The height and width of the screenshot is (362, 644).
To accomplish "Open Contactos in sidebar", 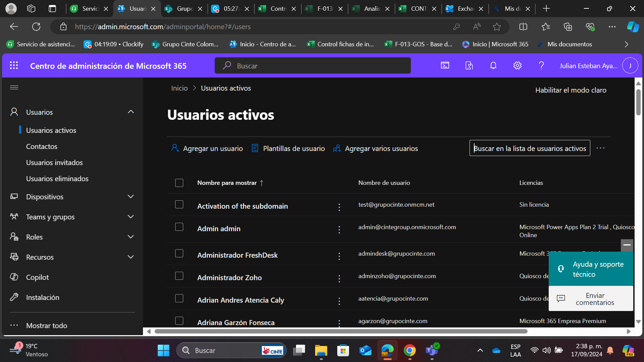I will [x=42, y=146].
